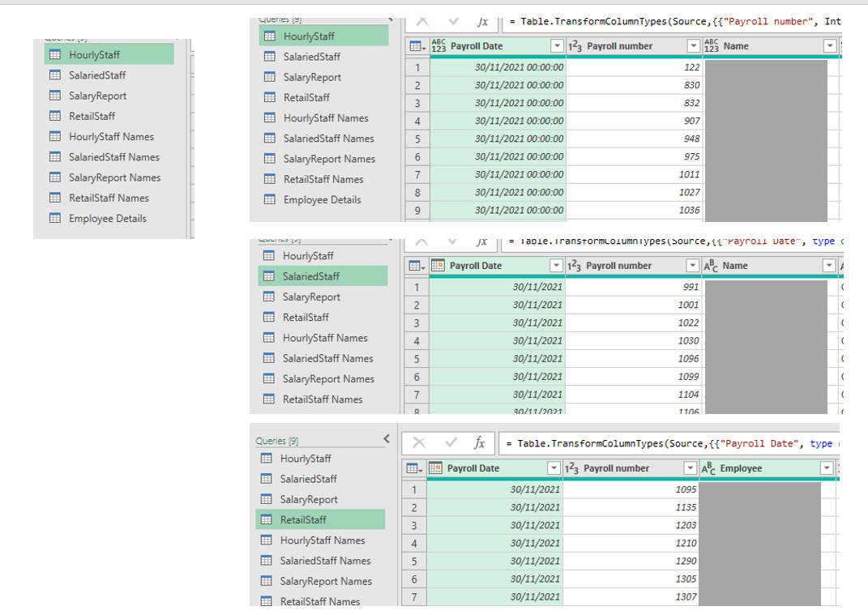Click the fx icon in the top panel's formula bar
The height and width of the screenshot is (615, 868).
[x=483, y=22]
